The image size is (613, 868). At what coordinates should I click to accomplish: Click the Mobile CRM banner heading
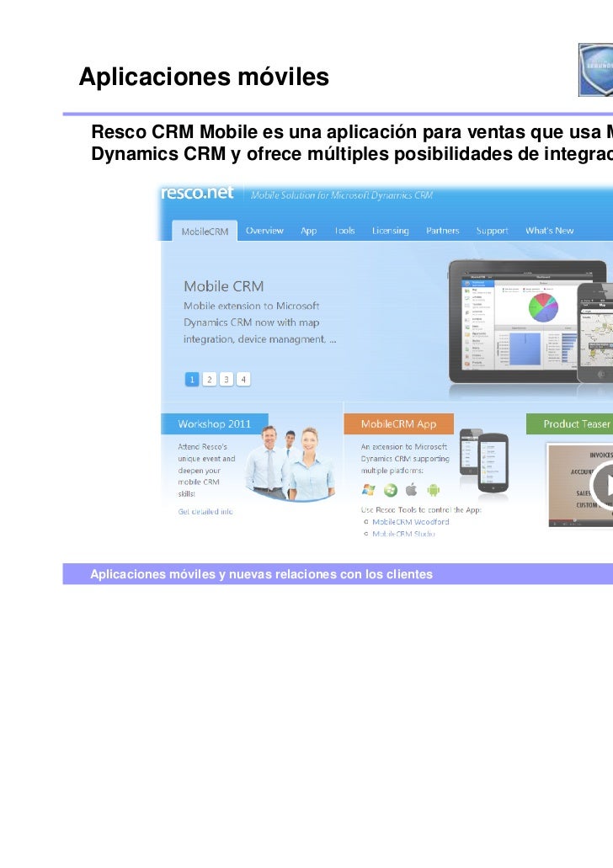(224, 286)
